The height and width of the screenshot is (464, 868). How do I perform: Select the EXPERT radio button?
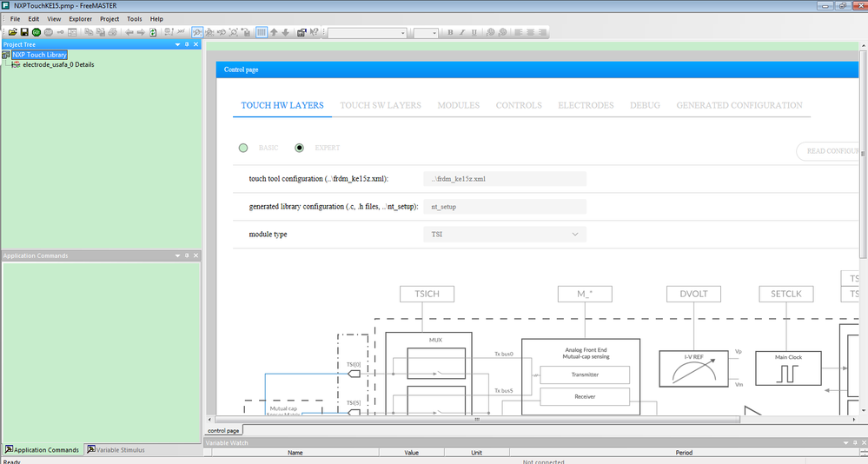point(300,148)
